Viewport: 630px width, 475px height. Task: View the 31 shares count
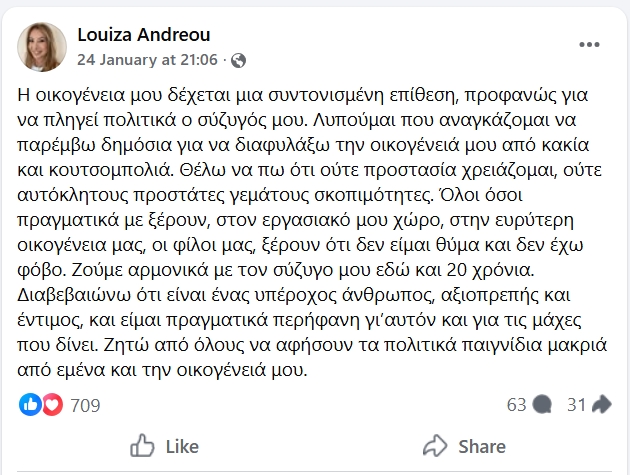tap(576, 404)
